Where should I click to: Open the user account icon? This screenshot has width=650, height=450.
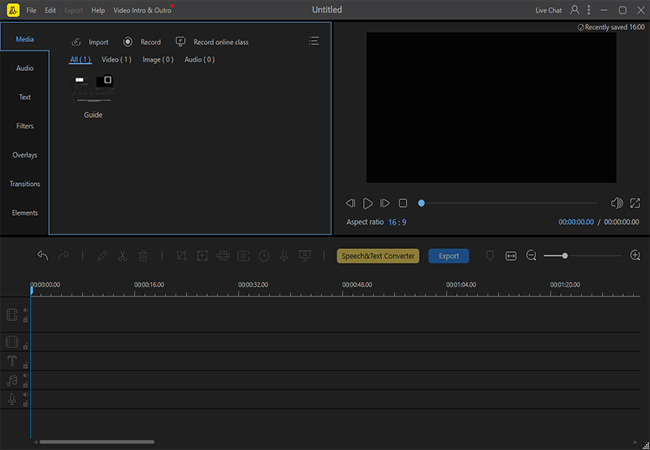click(574, 10)
